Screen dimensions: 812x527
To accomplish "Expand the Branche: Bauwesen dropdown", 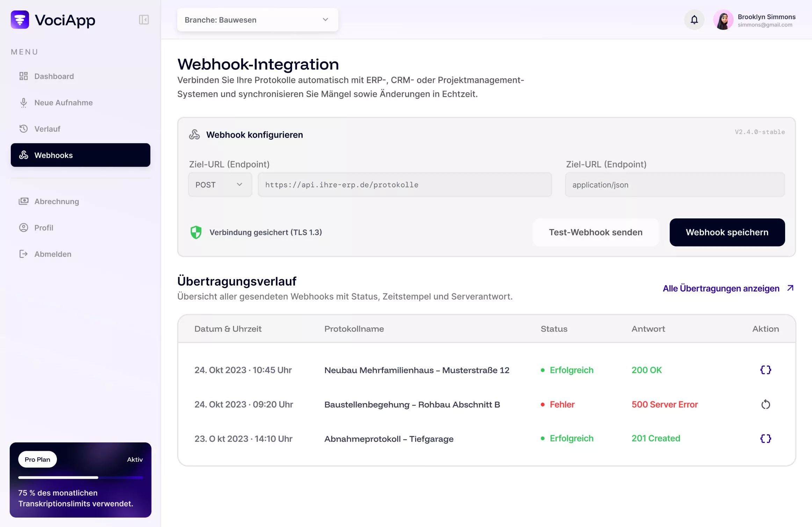I will pos(258,20).
